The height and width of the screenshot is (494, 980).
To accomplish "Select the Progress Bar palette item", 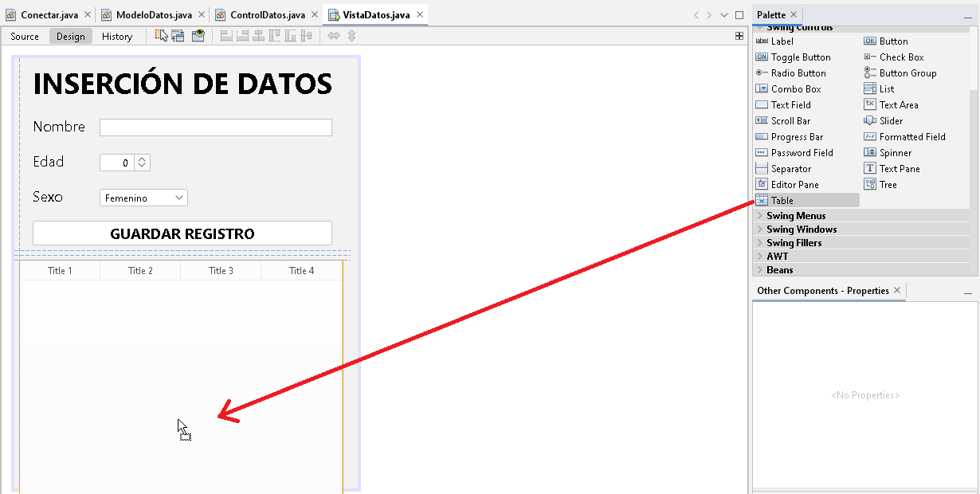I will [797, 137].
